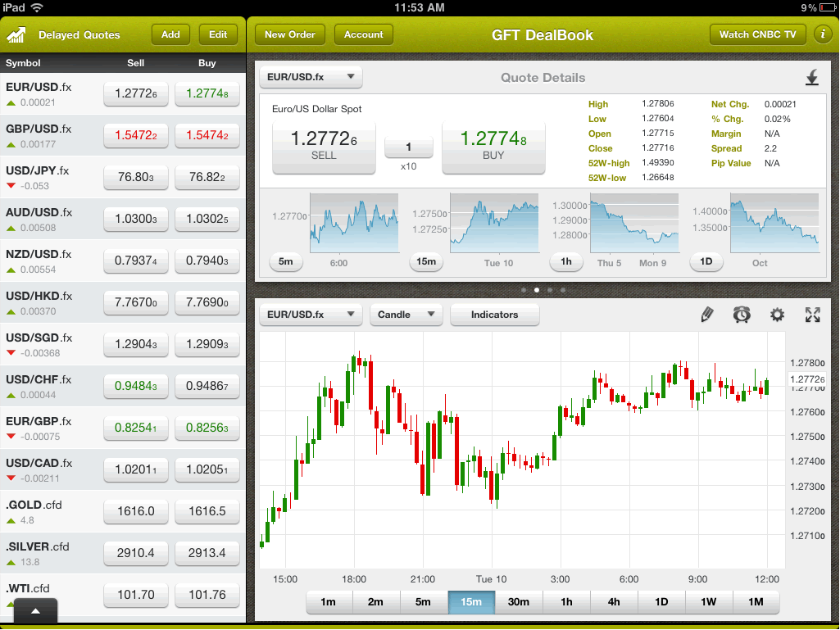Tap the Add button

pyautogui.click(x=170, y=34)
